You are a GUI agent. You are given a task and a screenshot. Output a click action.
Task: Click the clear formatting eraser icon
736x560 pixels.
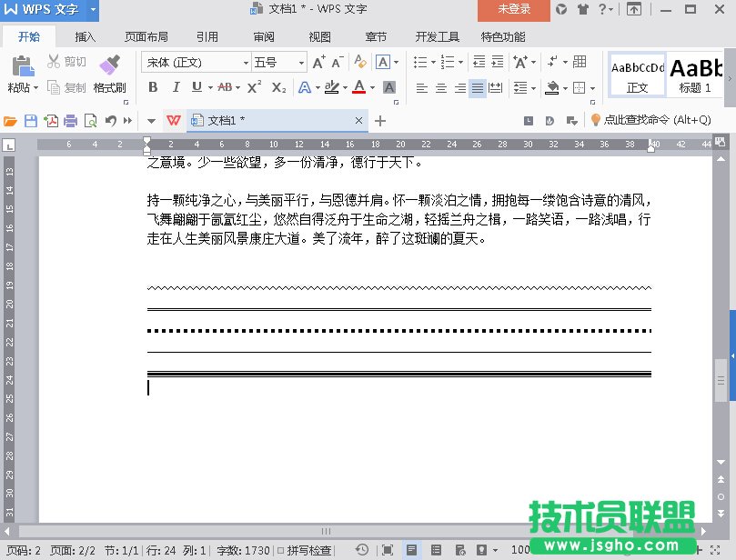[359, 62]
